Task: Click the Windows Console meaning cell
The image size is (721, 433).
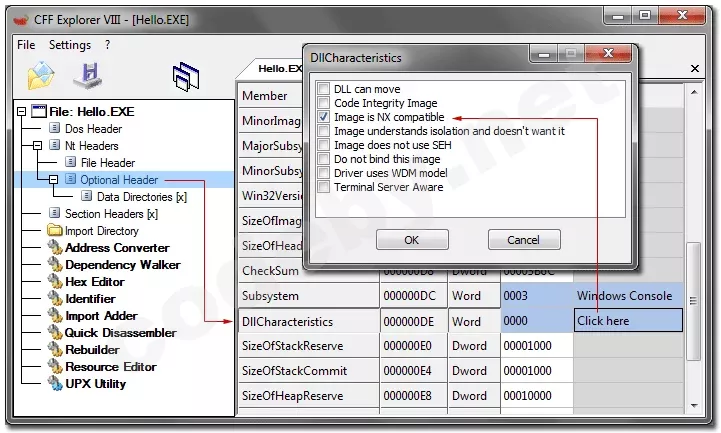Action: click(x=628, y=295)
